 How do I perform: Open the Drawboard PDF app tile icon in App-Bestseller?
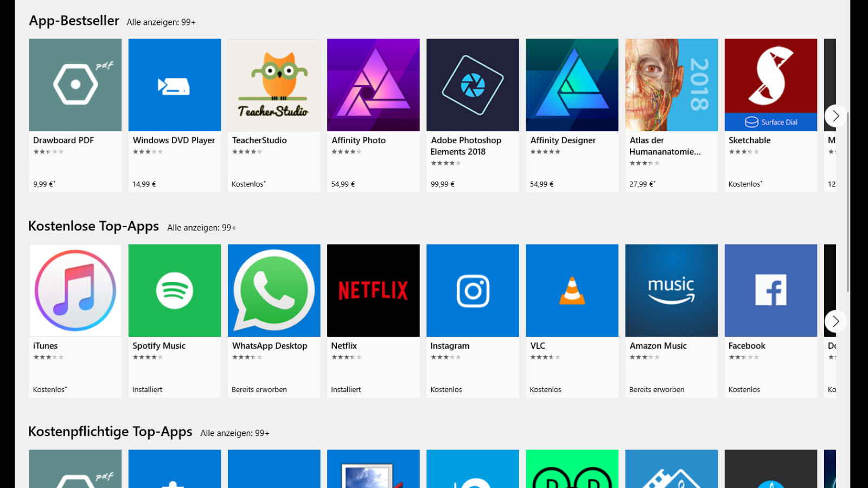tap(75, 85)
